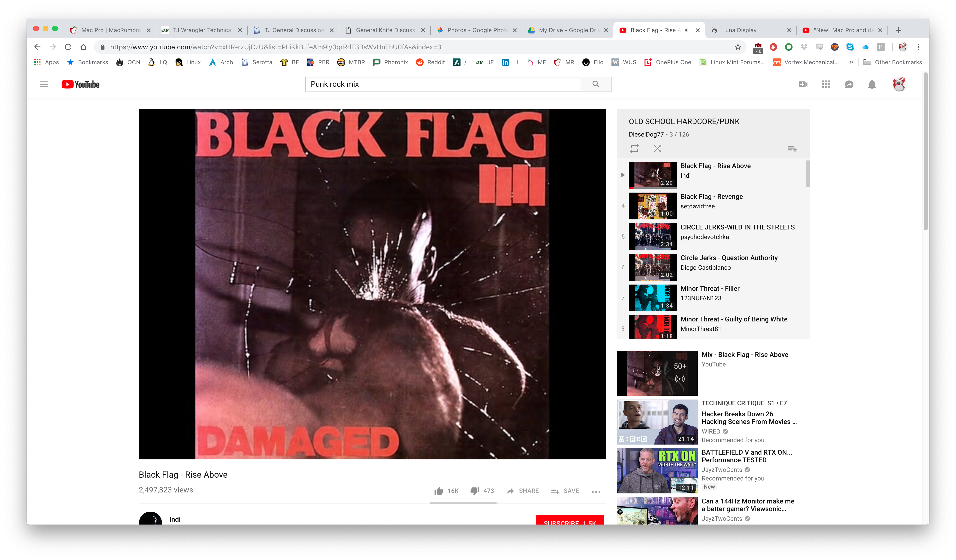Viewport: 956px width, 560px height.
Task: Open BATTLEFIELD V and RTX ON video
Action: (747, 456)
